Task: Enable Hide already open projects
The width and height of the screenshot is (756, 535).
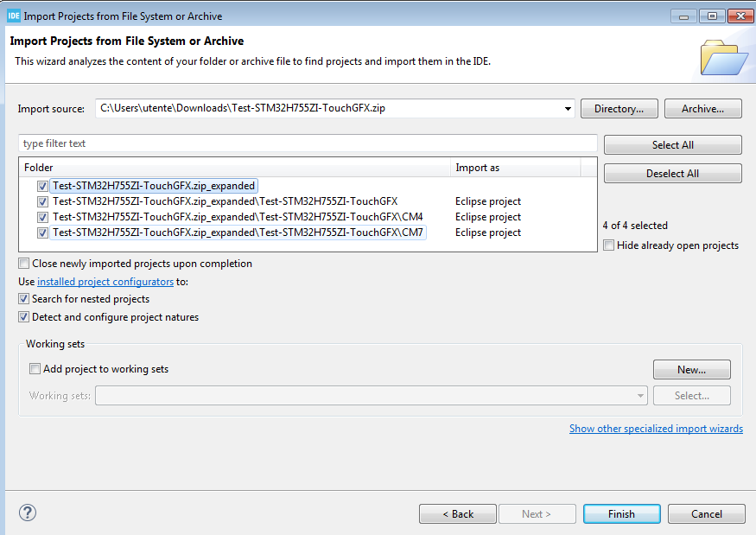Action: pos(609,245)
